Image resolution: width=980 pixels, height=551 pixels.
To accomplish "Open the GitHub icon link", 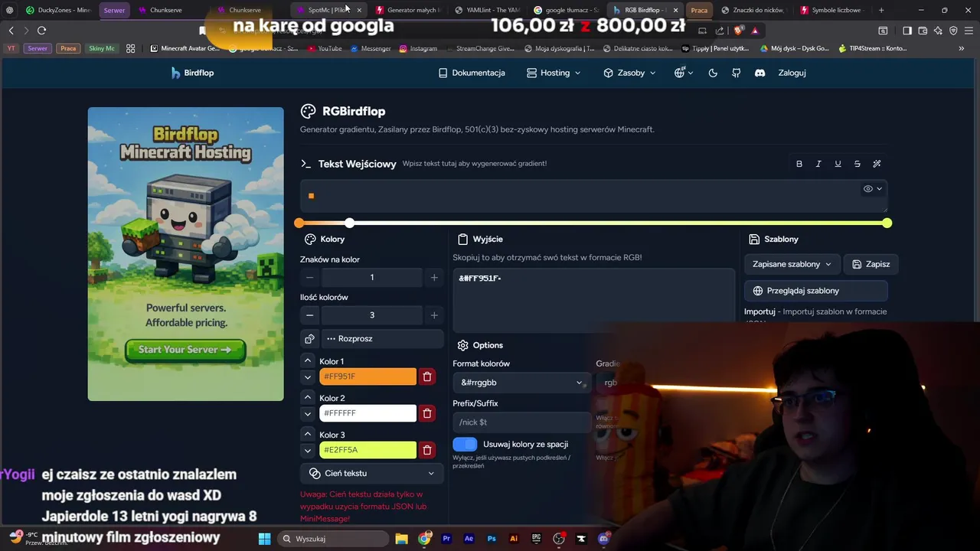I will click(x=736, y=73).
